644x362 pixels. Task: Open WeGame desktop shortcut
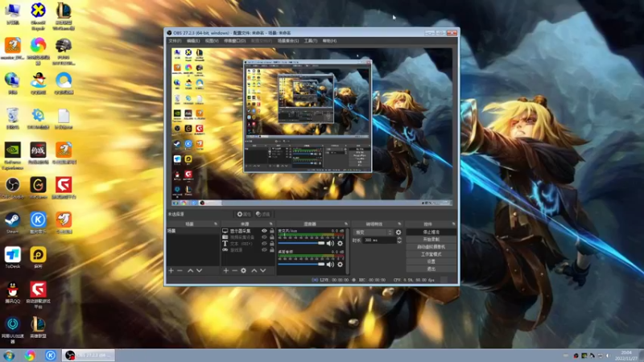[38, 188]
